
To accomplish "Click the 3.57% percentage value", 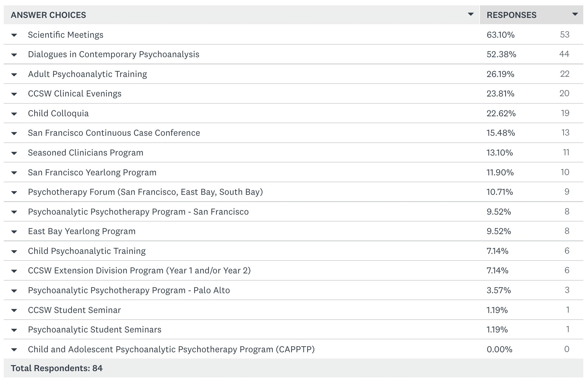I will pyautogui.click(x=499, y=290).
